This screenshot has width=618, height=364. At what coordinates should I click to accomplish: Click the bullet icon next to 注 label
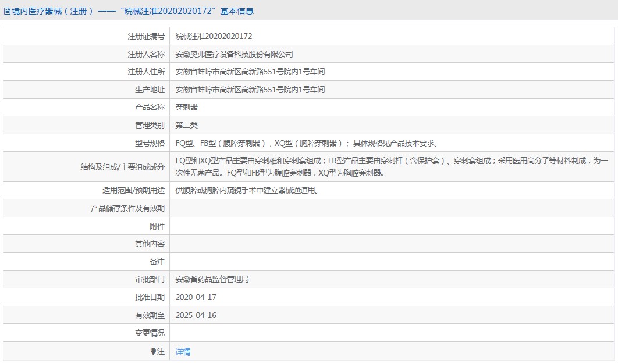point(154,351)
